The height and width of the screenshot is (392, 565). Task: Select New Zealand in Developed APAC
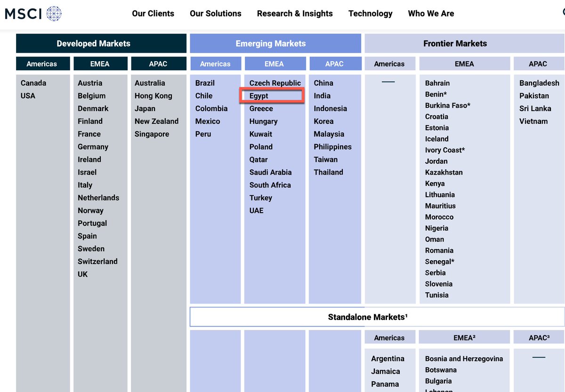157,121
